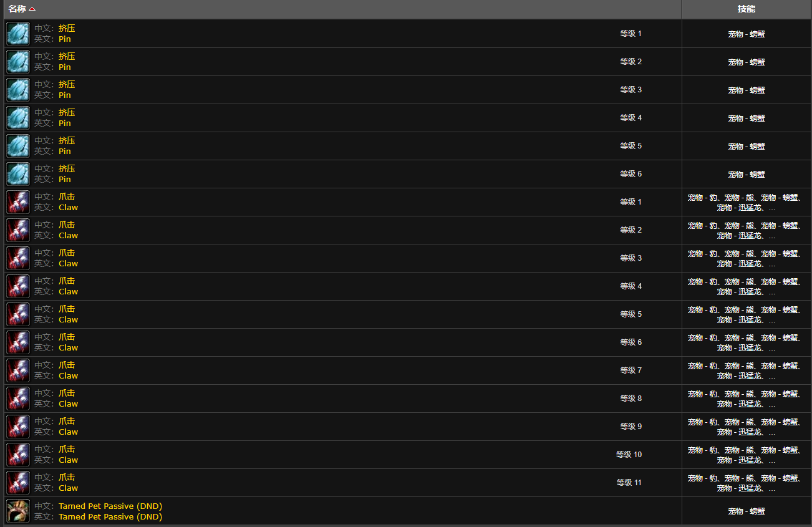Click the Pin icon for level 4

(x=18, y=118)
